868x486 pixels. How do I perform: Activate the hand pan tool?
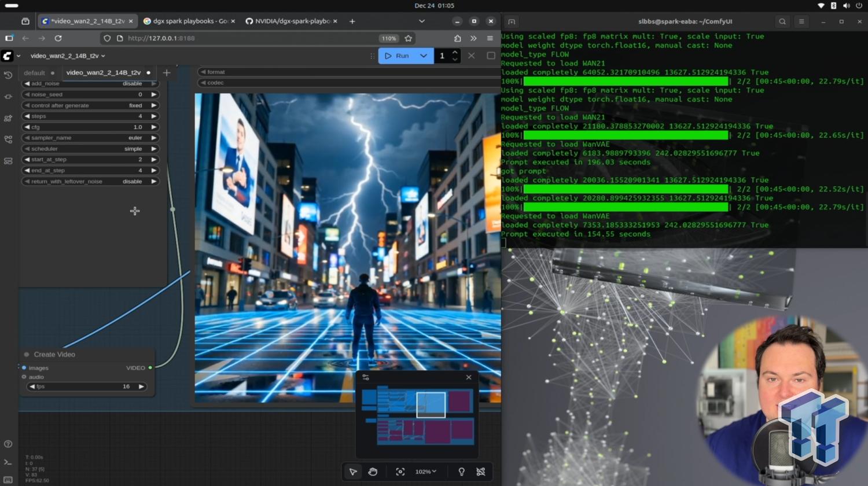point(373,472)
